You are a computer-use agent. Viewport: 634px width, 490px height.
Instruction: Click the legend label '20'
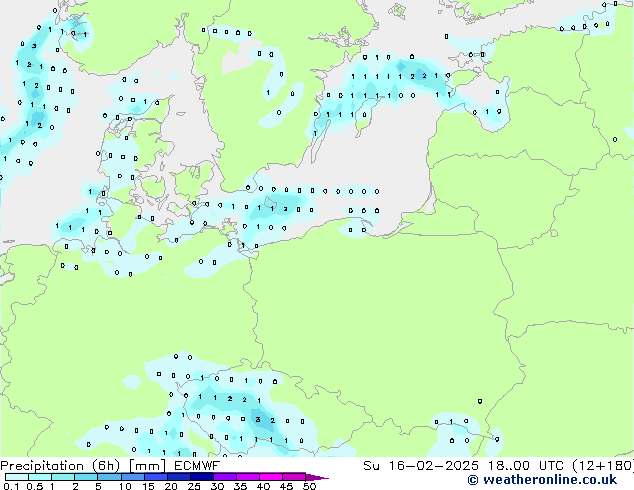[x=171, y=486]
